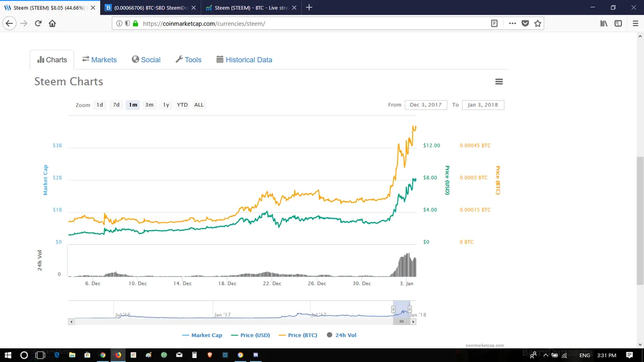644x362 pixels.
Task: Toggle reader view icon in address bar
Action: 495,23
